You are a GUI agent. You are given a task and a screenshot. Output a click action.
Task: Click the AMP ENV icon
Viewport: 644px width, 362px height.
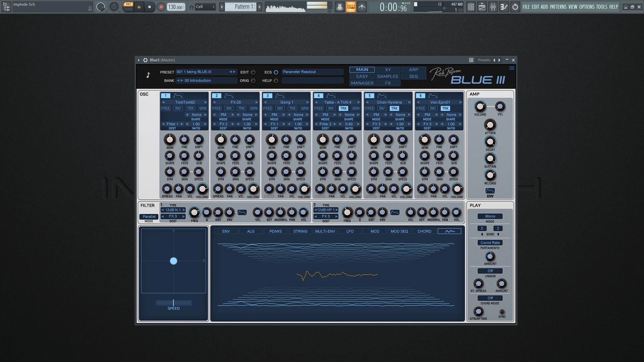490,191
